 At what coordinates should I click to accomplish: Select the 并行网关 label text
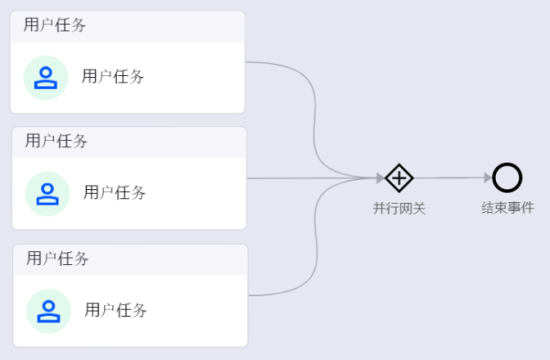[x=399, y=208]
